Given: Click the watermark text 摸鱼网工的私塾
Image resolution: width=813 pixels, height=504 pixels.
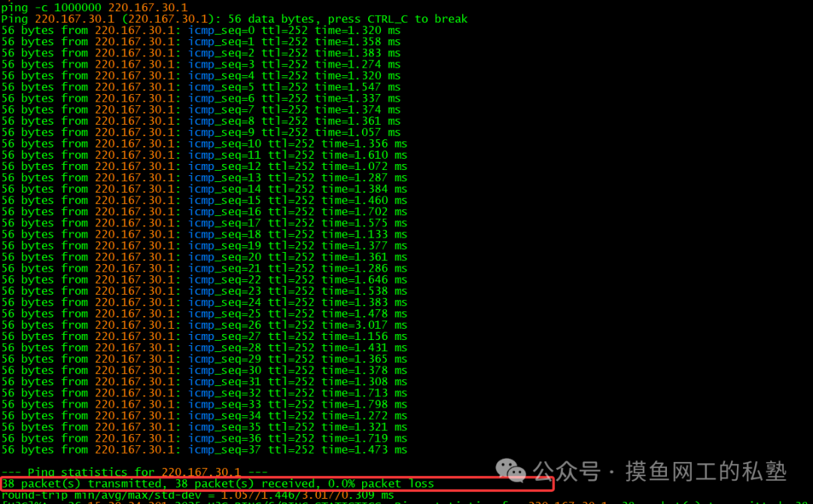Looking at the screenshot, I should point(705,472).
